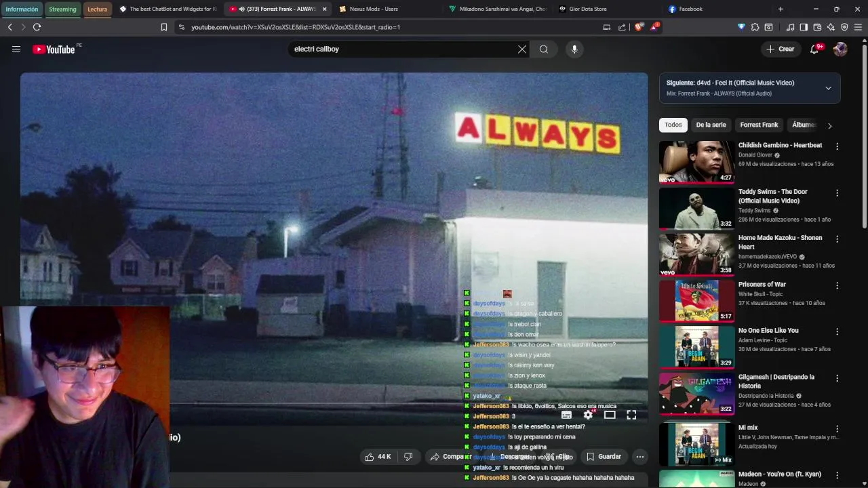Open the Prisoners of War thumbnail
The image size is (868, 488).
(x=696, y=301)
